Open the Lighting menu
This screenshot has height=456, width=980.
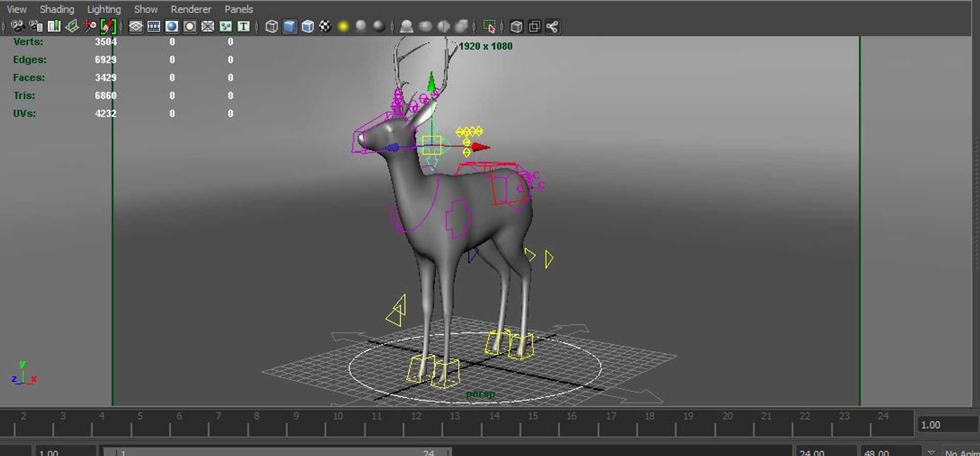[x=104, y=9]
